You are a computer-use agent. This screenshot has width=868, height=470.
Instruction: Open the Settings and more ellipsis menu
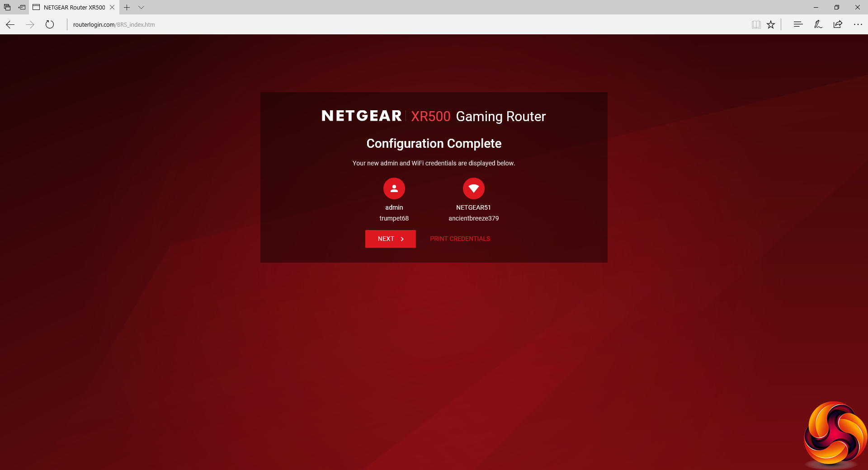click(x=858, y=24)
